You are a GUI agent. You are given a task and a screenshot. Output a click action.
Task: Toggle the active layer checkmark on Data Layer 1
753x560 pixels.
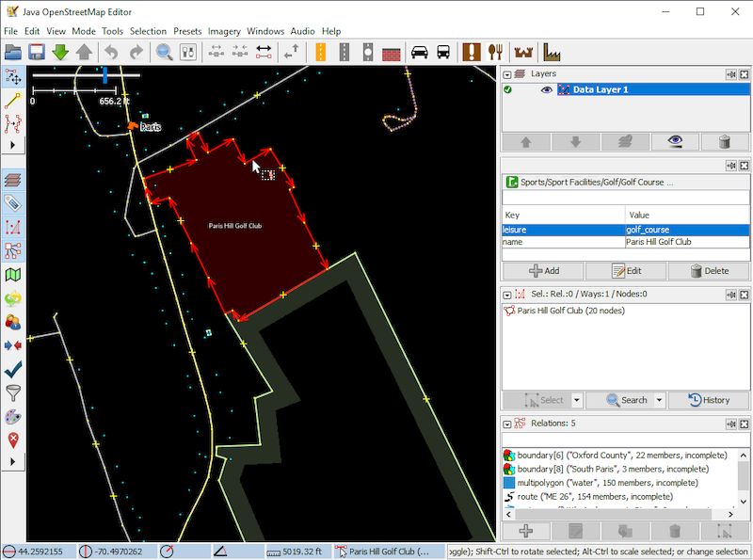507,89
